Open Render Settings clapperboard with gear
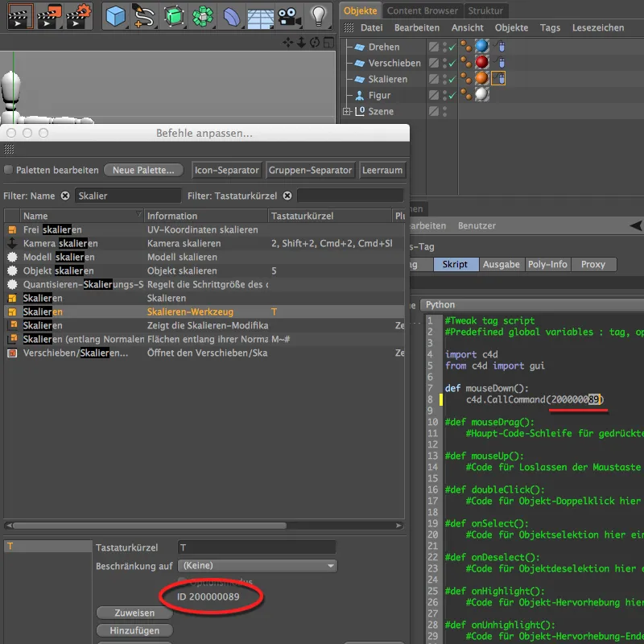Screen dimensions: 644x644 point(78,16)
